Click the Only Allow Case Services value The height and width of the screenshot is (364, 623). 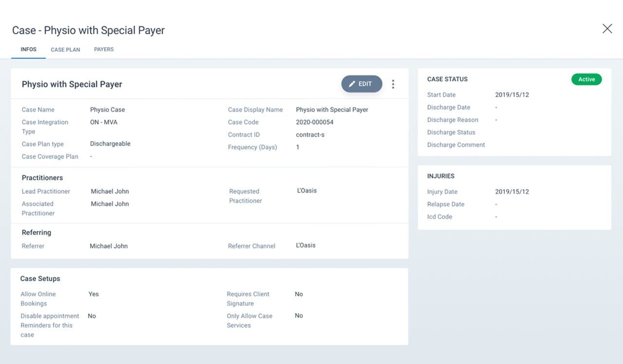click(298, 315)
